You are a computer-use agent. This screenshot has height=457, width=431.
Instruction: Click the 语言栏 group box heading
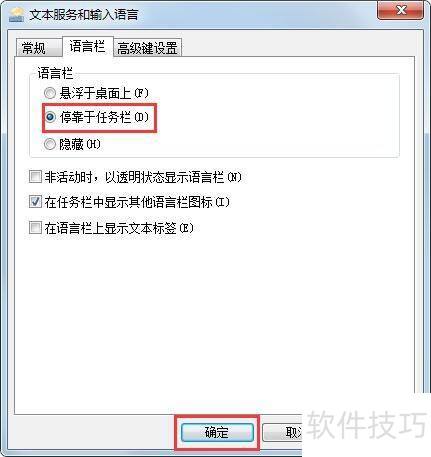click(x=55, y=73)
